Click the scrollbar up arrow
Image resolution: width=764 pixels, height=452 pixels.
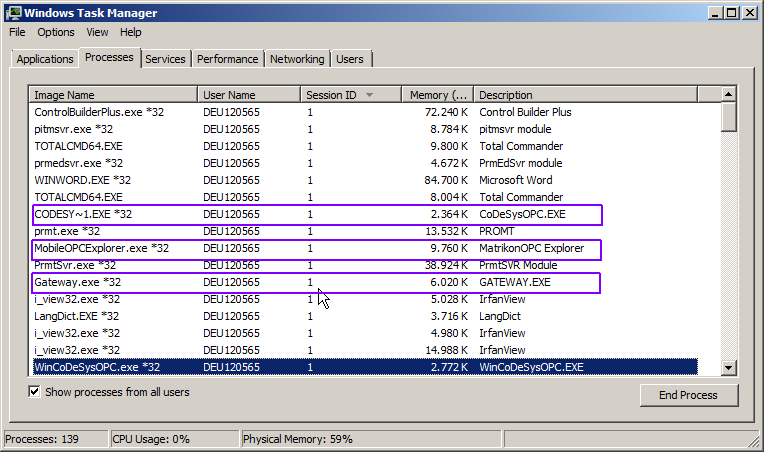(728, 94)
